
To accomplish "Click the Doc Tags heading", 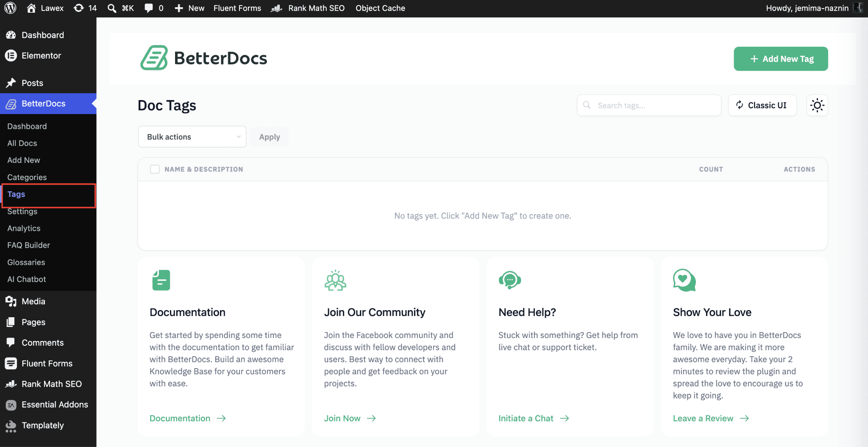I will tap(167, 105).
